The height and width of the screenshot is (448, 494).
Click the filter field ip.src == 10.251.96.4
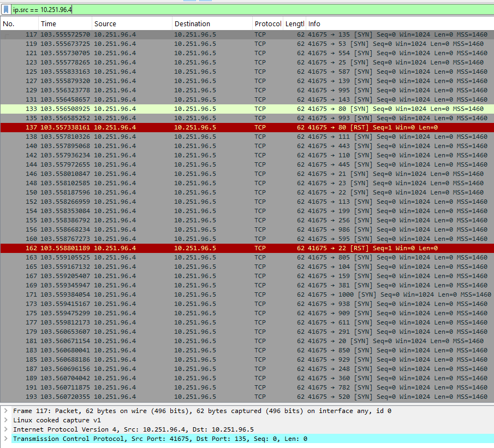(x=252, y=9)
